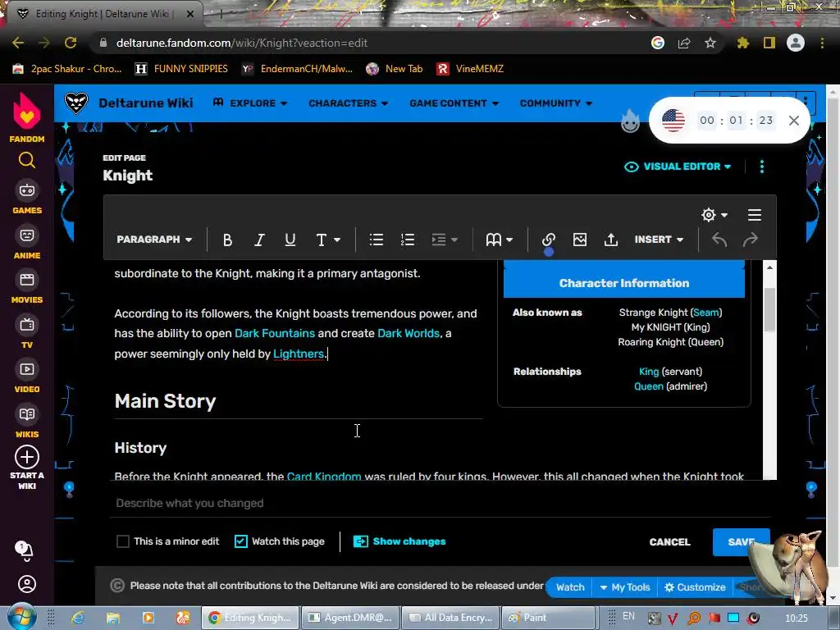This screenshot has height=630, width=840.
Task: Open My Tools menu
Action: tap(624, 587)
